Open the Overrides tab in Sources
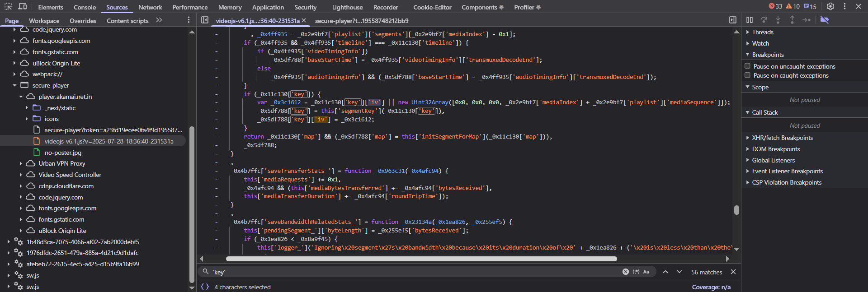 click(x=83, y=21)
